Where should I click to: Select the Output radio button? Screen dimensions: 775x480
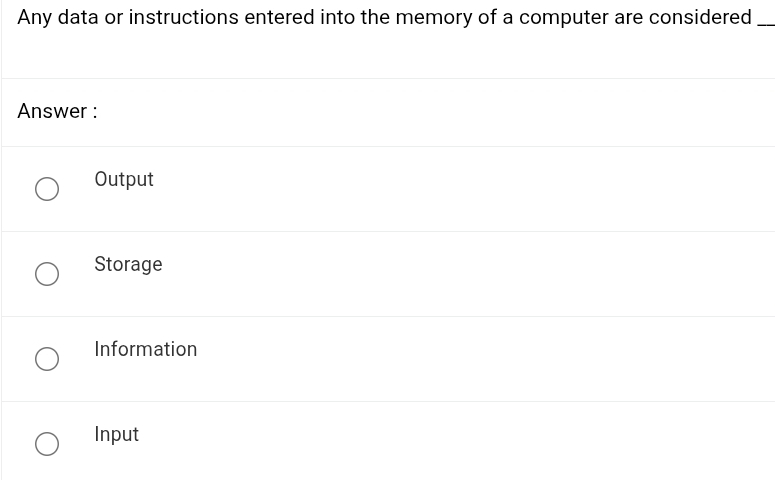(x=46, y=189)
